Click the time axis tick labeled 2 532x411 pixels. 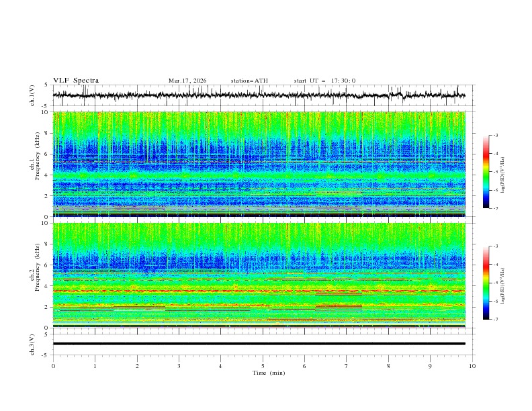pos(137,366)
